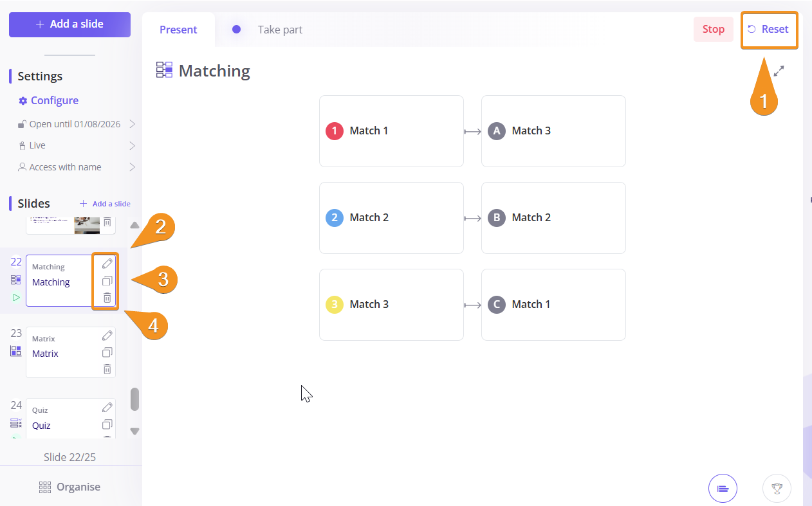This screenshot has width=812, height=506.
Task: Open the trophy leaderboard icon
Action: [x=777, y=489]
